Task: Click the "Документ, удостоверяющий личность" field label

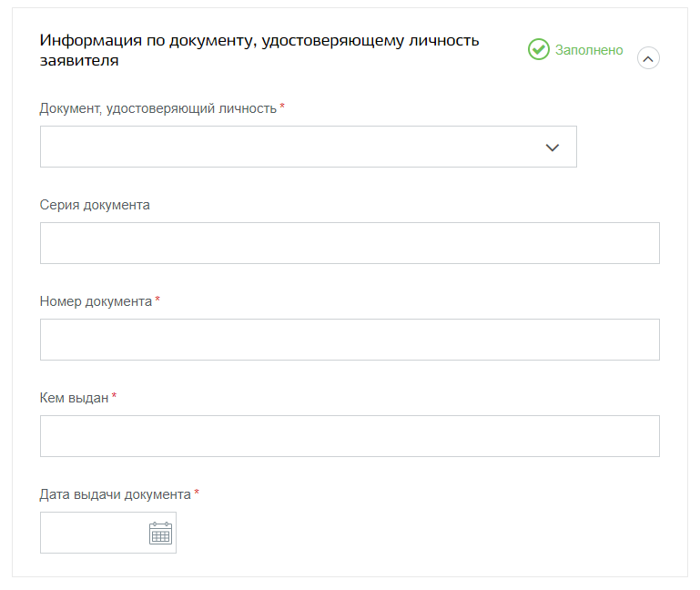Action: [x=158, y=108]
